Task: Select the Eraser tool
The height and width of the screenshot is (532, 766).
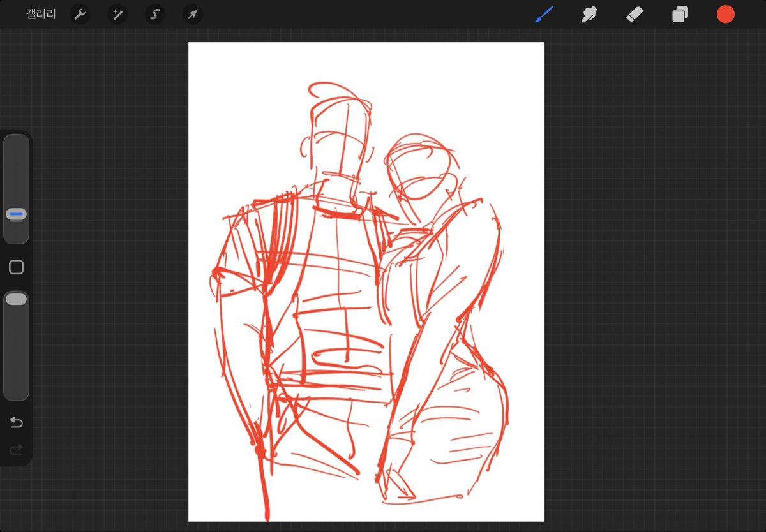Action: pos(635,14)
